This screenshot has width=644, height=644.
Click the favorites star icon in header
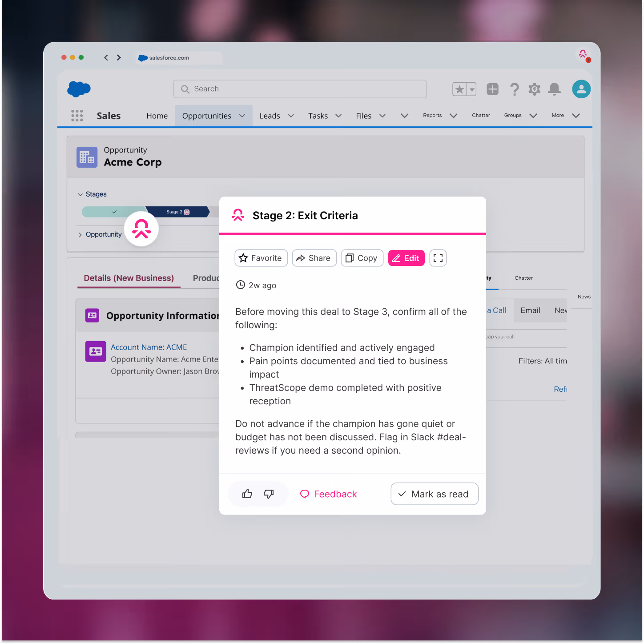pos(459,89)
